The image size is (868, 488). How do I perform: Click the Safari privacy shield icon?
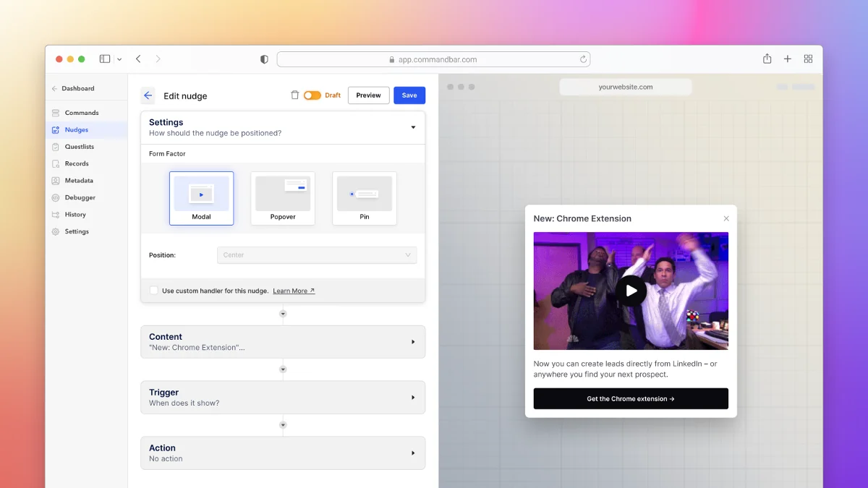tap(264, 59)
